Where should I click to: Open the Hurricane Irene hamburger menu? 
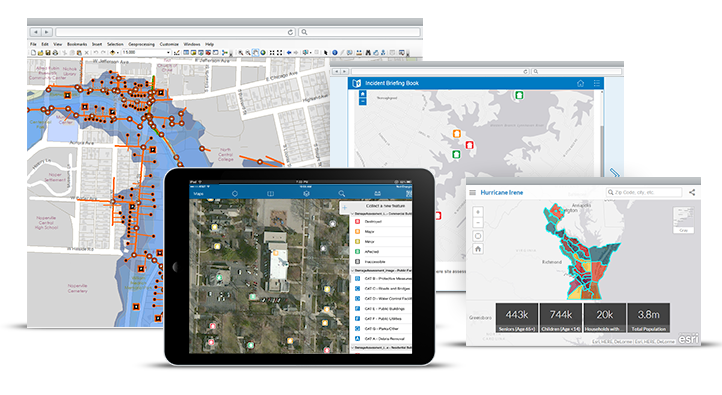tap(472, 192)
